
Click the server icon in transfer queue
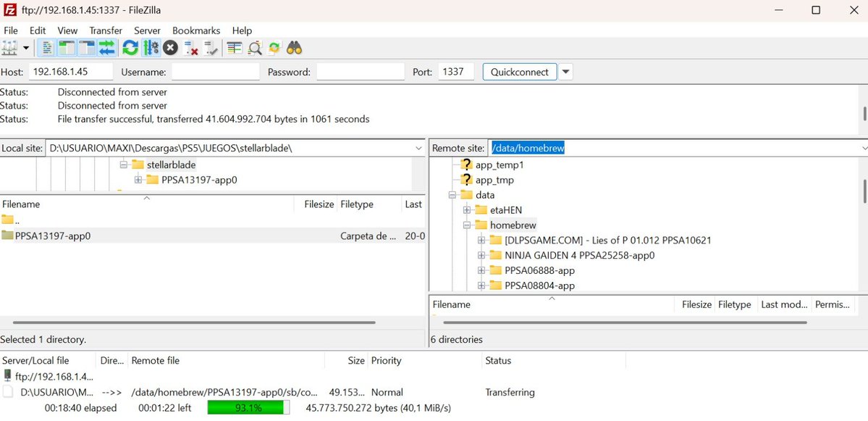(x=7, y=376)
